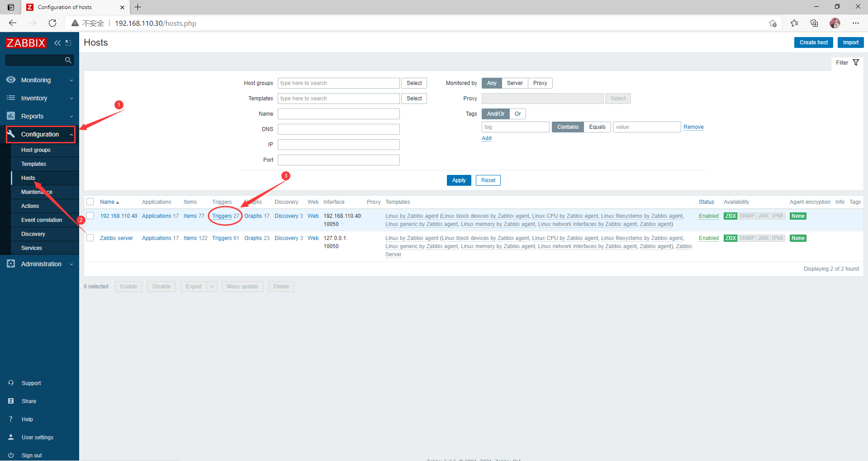This screenshot has height=461, width=868.
Task: Click ZBX availability badge for 192.168.110.40
Action: click(x=730, y=216)
